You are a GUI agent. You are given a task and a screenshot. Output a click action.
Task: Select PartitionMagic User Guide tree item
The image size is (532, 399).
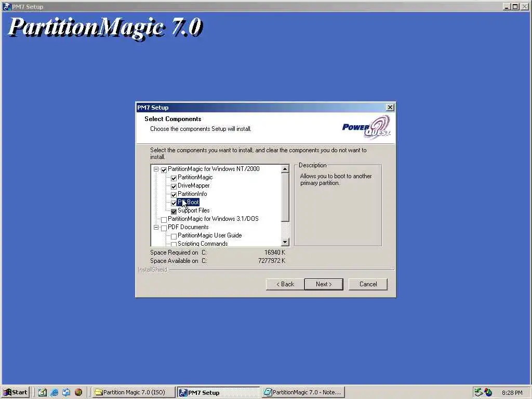coord(210,235)
